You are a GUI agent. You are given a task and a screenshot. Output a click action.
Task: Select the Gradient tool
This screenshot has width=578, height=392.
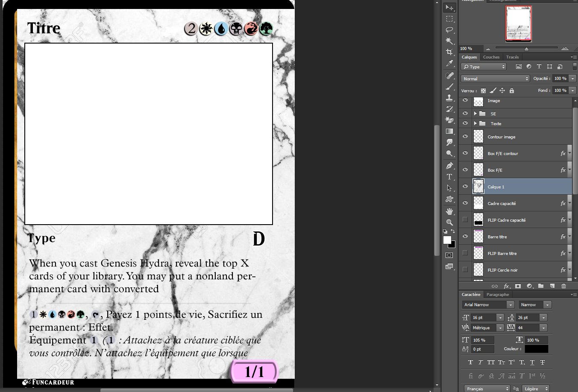coord(449,131)
